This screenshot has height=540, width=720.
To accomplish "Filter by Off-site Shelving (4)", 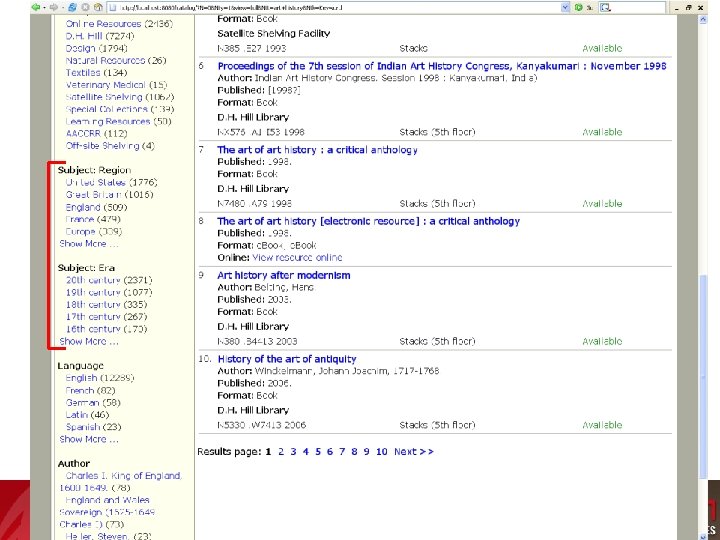I will click(110, 146).
